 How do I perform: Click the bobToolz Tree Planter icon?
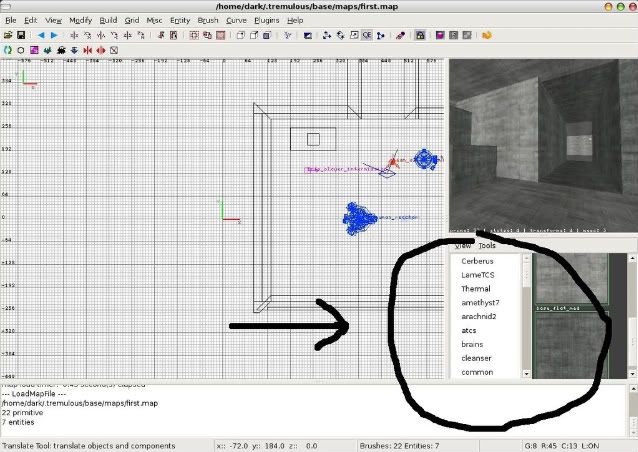[x=48, y=50]
